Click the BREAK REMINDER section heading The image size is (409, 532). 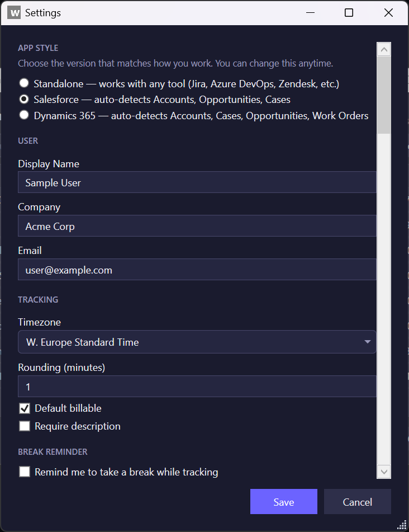[x=53, y=452]
